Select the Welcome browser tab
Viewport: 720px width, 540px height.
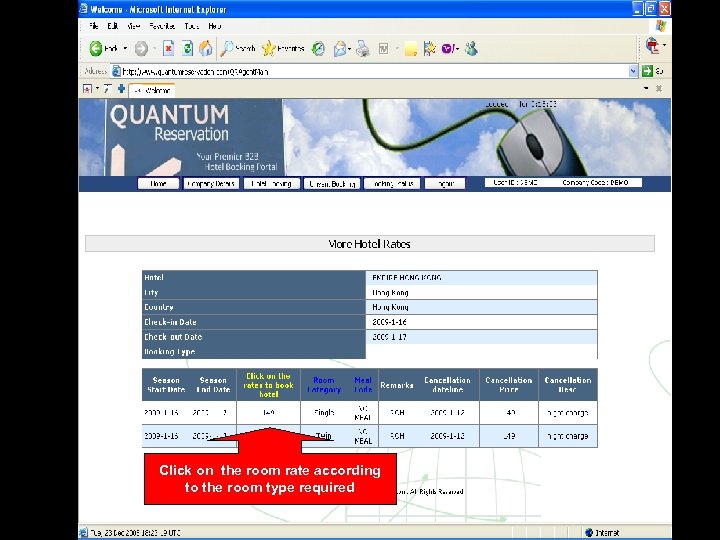click(152, 90)
